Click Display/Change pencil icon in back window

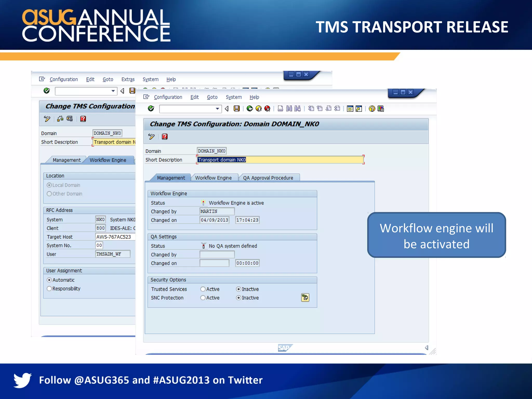coord(47,119)
